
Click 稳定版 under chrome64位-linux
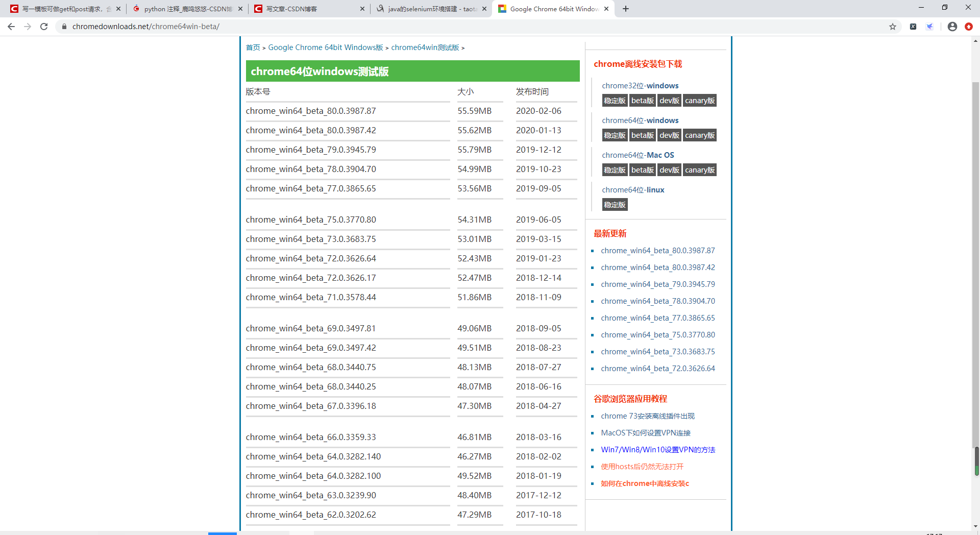[x=615, y=205]
